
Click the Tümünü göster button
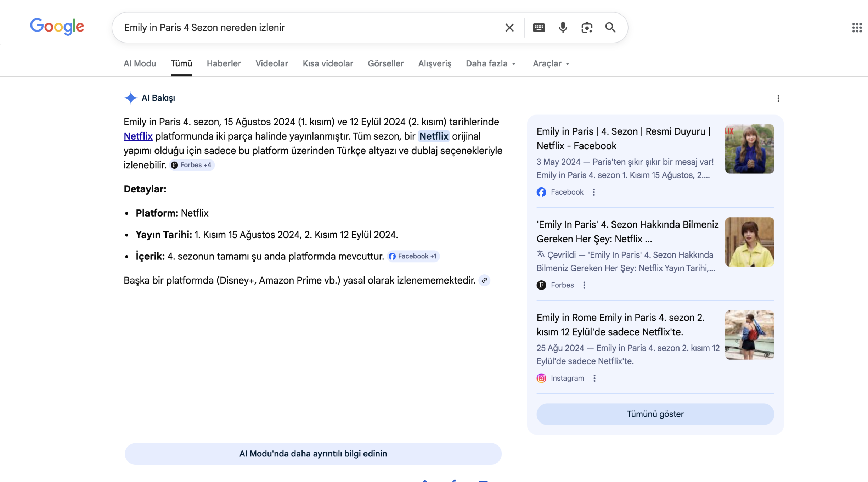coord(655,414)
